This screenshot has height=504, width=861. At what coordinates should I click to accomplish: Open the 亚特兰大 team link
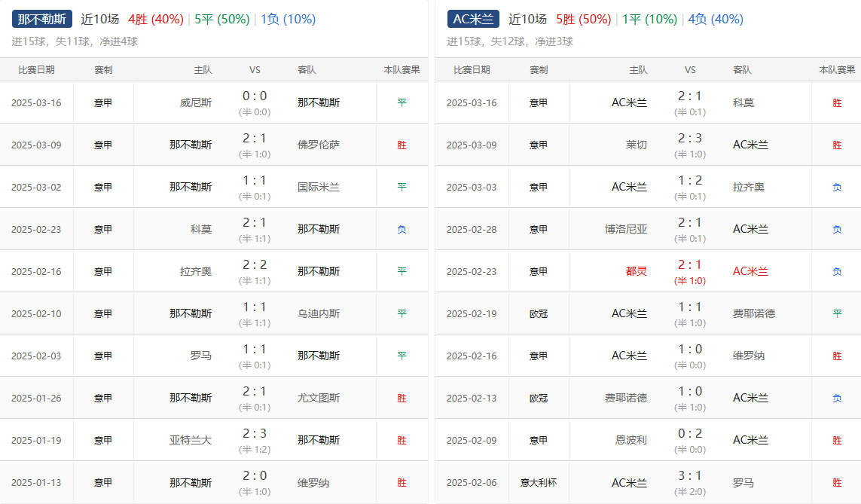(x=191, y=440)
